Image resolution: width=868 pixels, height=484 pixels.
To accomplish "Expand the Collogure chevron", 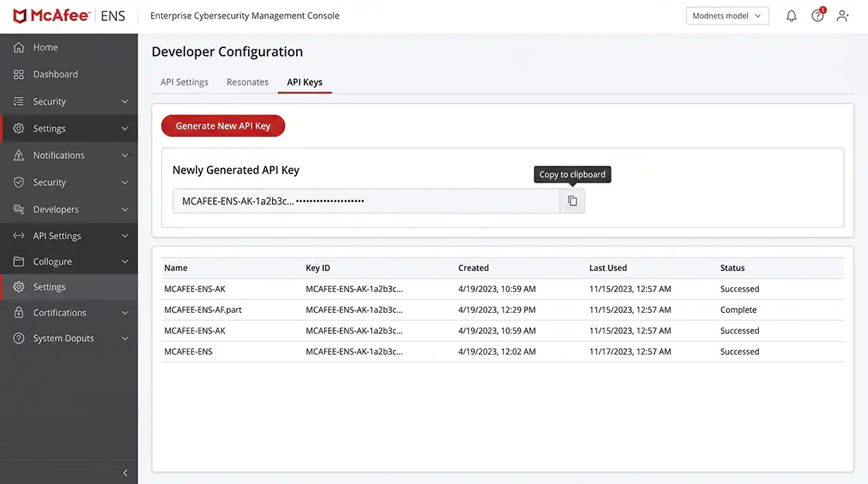I will click(x=125, y=262).
